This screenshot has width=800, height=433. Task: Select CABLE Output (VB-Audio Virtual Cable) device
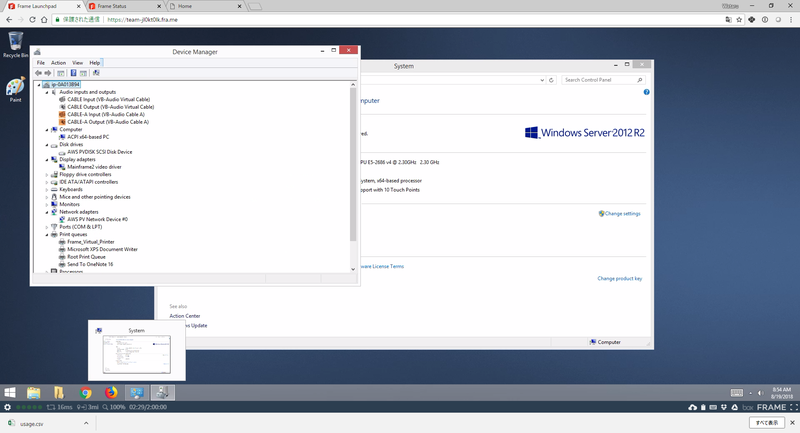[111, 107]
